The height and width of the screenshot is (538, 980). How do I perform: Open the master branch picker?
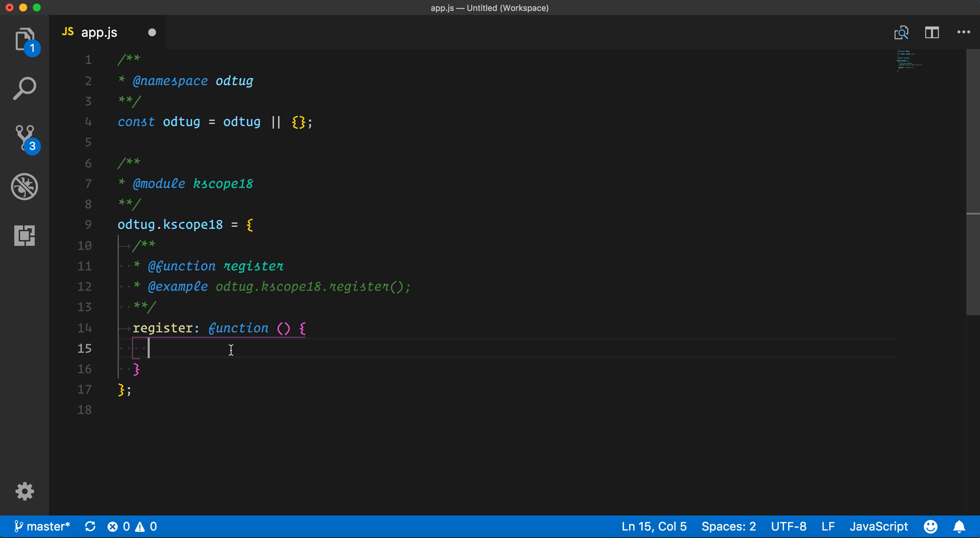(x=43, y=526)
